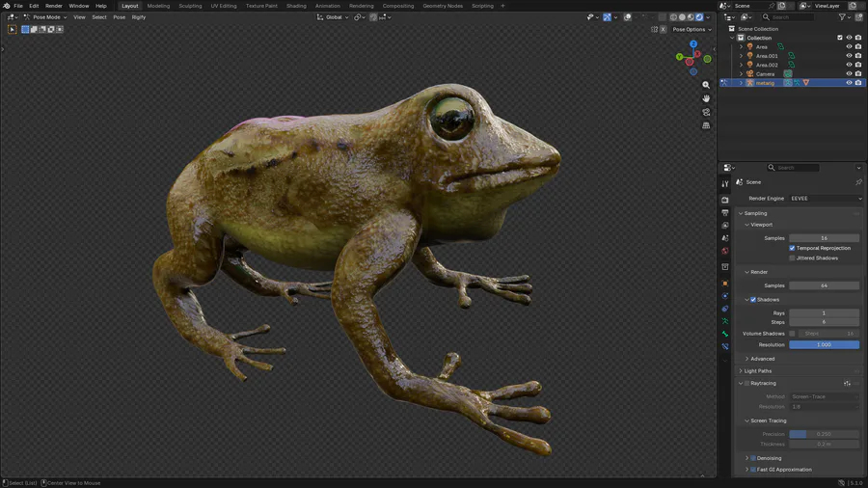Select rendered viewport shading mode icon
The width and height of the screenshot is (868, 488).
700,17
